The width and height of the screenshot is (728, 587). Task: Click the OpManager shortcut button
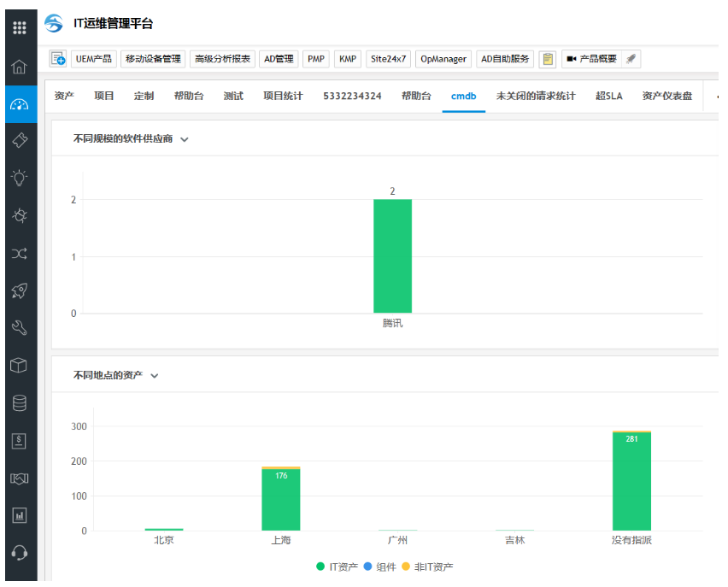(x=443, y=59)
